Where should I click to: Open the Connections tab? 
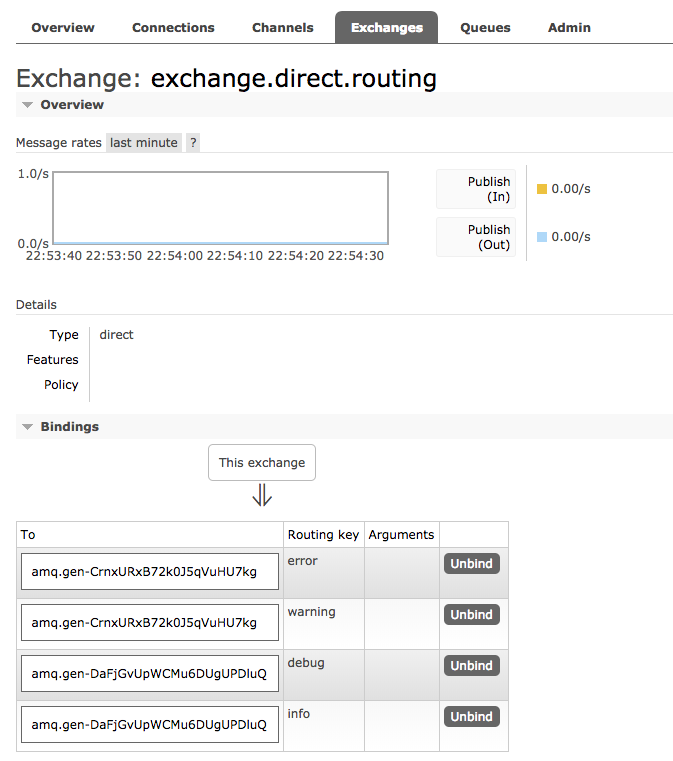click(x=173, y=28)
